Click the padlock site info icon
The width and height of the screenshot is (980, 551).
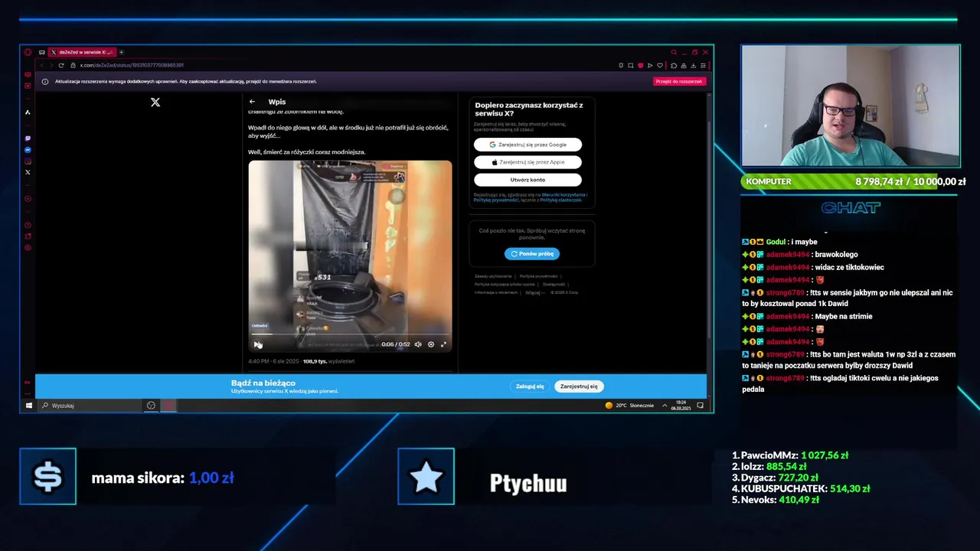point(73,65)
